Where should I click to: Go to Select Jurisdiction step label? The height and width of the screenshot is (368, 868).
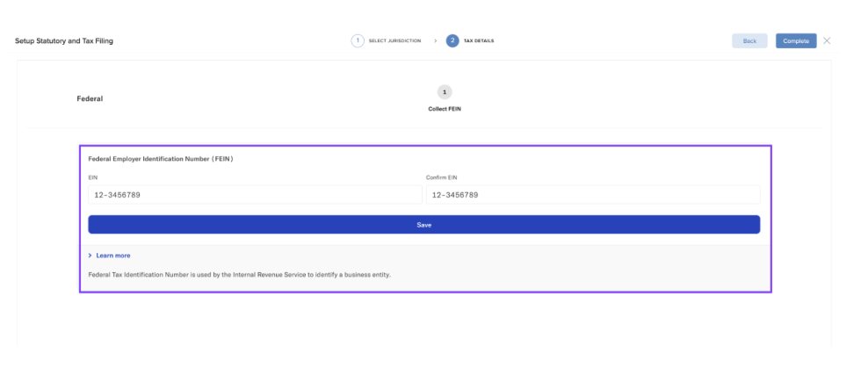(394, 41)
